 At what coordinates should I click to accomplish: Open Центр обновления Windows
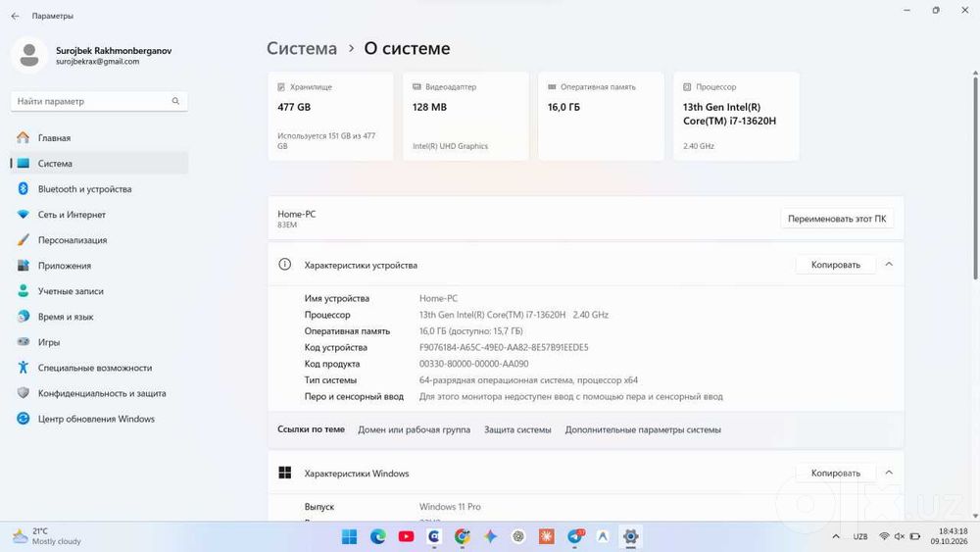99,420
